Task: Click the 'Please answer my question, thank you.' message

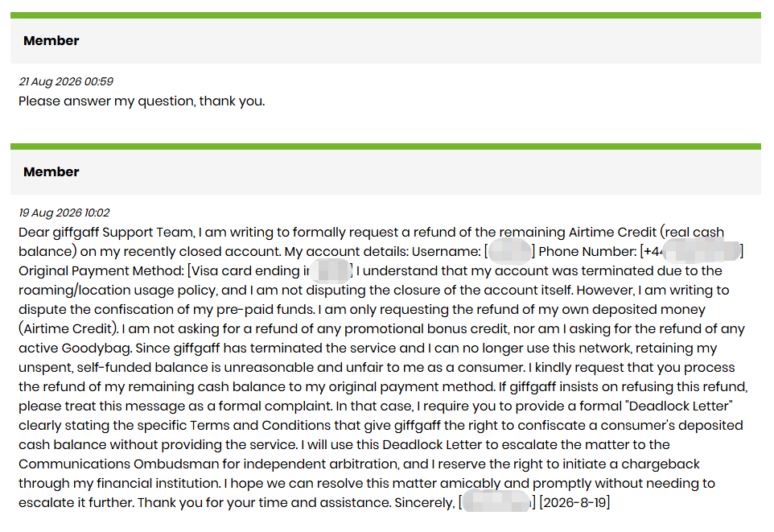Action: [142, 101]
